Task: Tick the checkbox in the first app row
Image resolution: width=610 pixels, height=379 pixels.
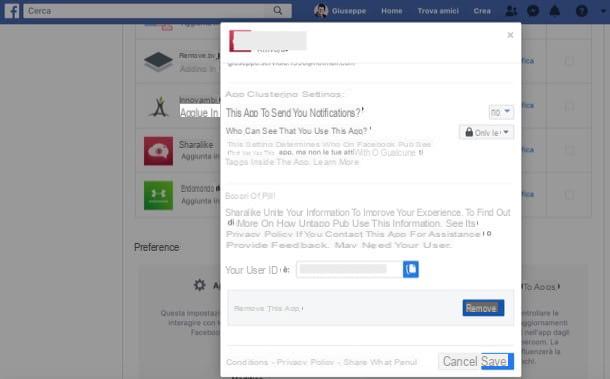Action: click(x=569, y=61)
